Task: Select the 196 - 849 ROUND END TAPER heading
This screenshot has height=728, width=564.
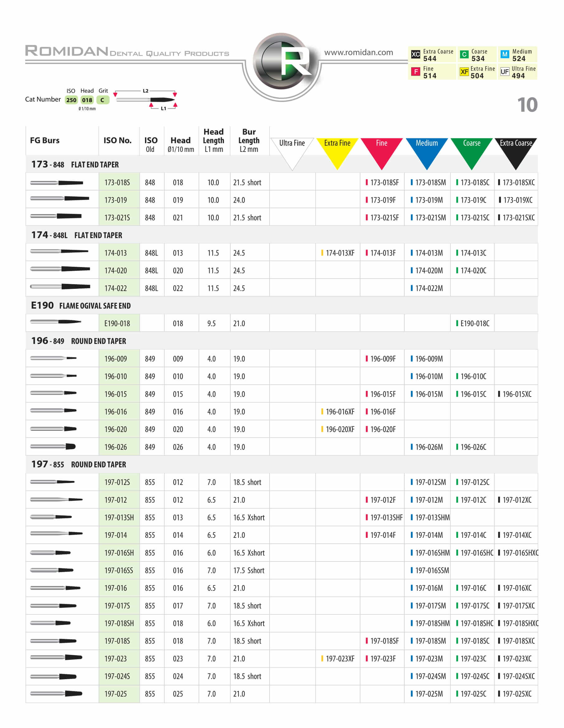Action: pyautogui.click(x=79, y=341)
